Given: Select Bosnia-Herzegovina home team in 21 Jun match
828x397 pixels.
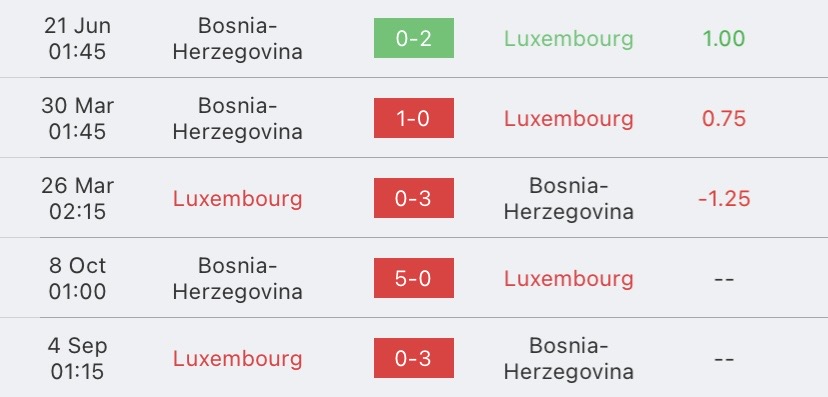Looking at the screenshot, I should click(x=237, y=39).
